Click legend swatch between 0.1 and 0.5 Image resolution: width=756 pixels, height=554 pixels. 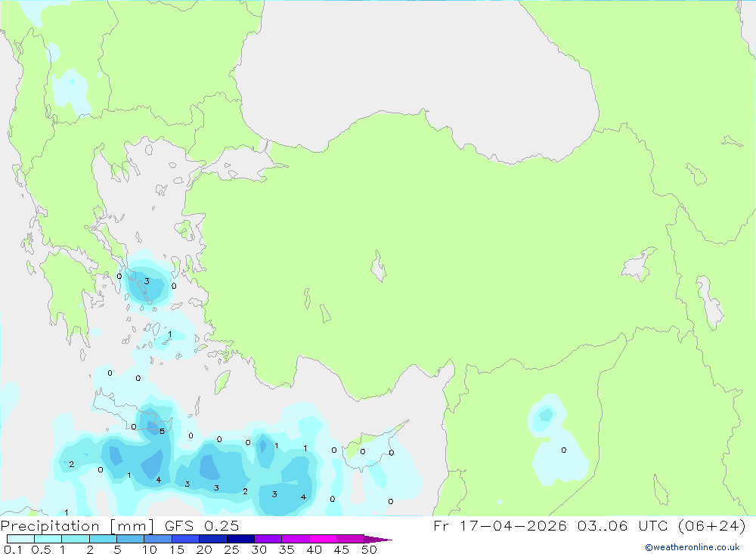tap(20, 539)
